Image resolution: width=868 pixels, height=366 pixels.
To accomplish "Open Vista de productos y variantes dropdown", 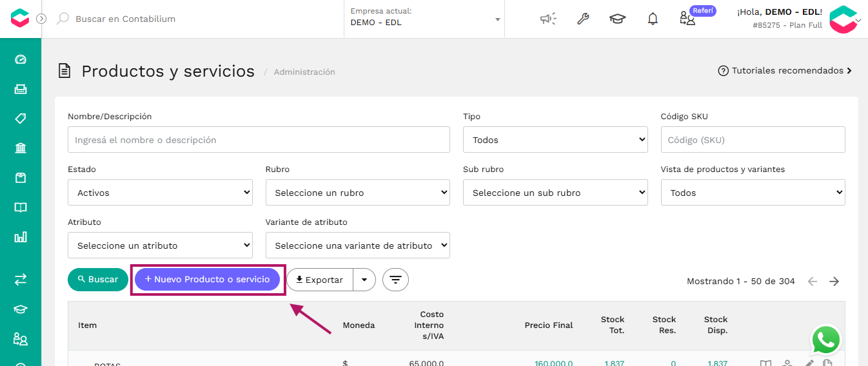I will click(x=753, y=193).
